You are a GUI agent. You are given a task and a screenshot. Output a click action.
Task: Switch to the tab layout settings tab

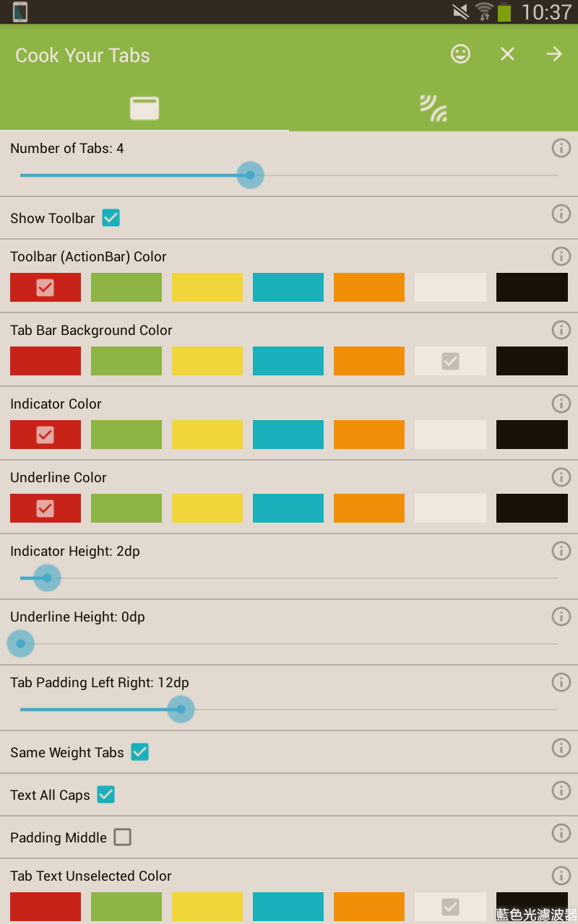coord(144,108)
